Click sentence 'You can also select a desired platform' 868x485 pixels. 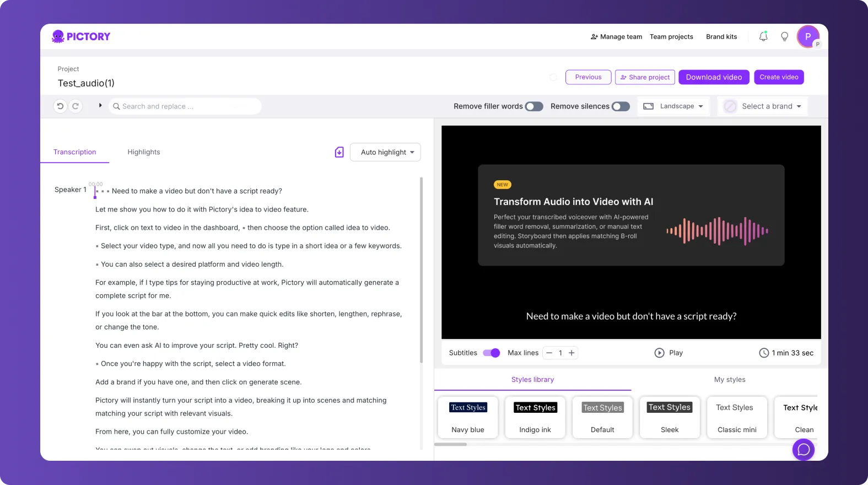[x=192, y=265]
